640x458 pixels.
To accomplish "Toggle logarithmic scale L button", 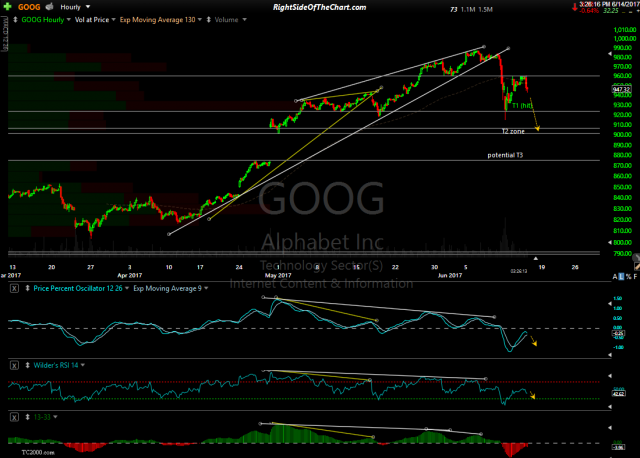I will pos(622,277).
